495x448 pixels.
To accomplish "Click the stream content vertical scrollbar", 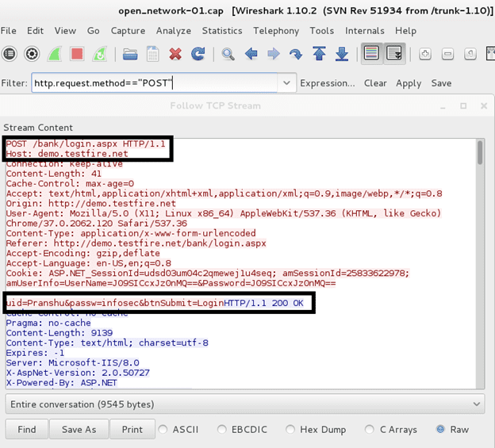I will coord(481,262).
